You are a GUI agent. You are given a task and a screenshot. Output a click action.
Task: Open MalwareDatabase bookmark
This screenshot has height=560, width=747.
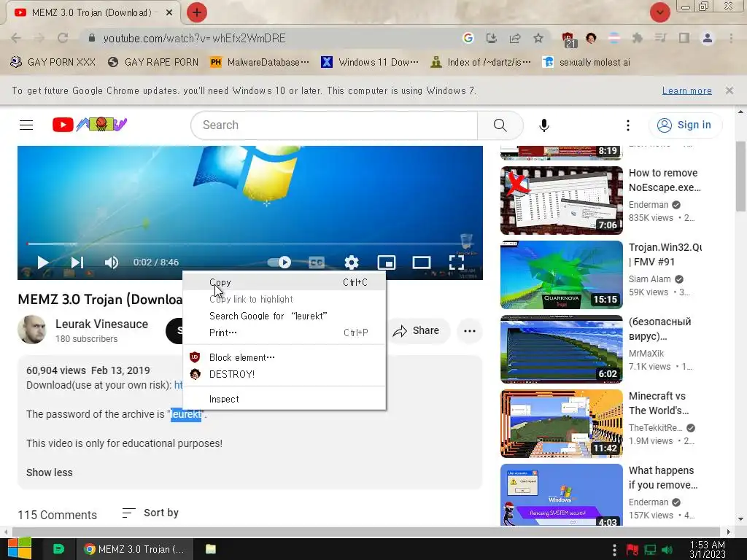(260, 62)
